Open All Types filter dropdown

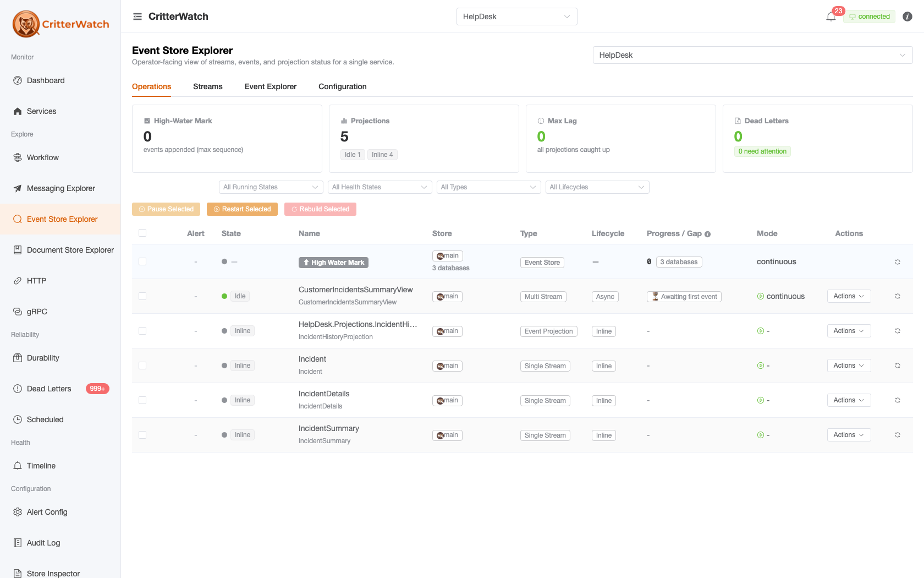(x=488, y=187)
